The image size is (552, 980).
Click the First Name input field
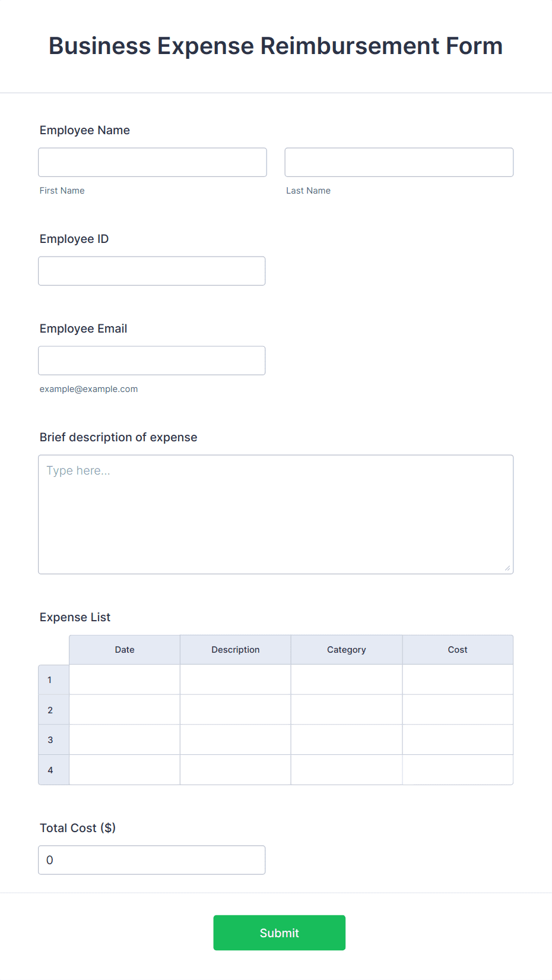click(152, 162)
